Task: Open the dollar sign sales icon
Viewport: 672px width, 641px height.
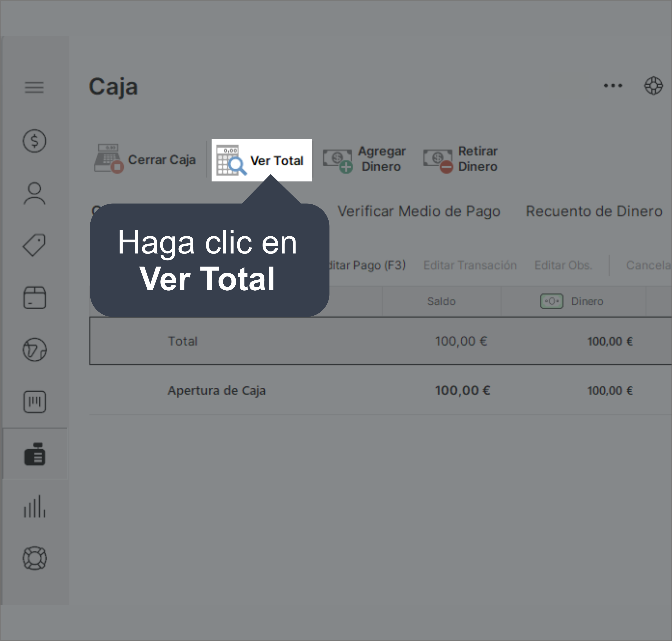Action: click(x=34, y=141)
